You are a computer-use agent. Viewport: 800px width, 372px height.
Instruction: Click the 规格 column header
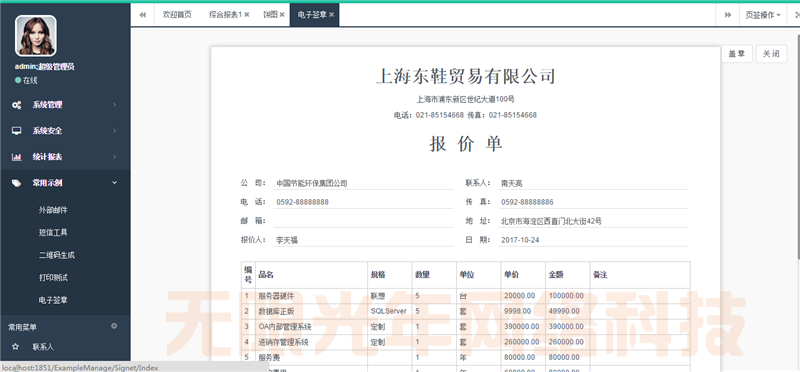click(390, 275)
